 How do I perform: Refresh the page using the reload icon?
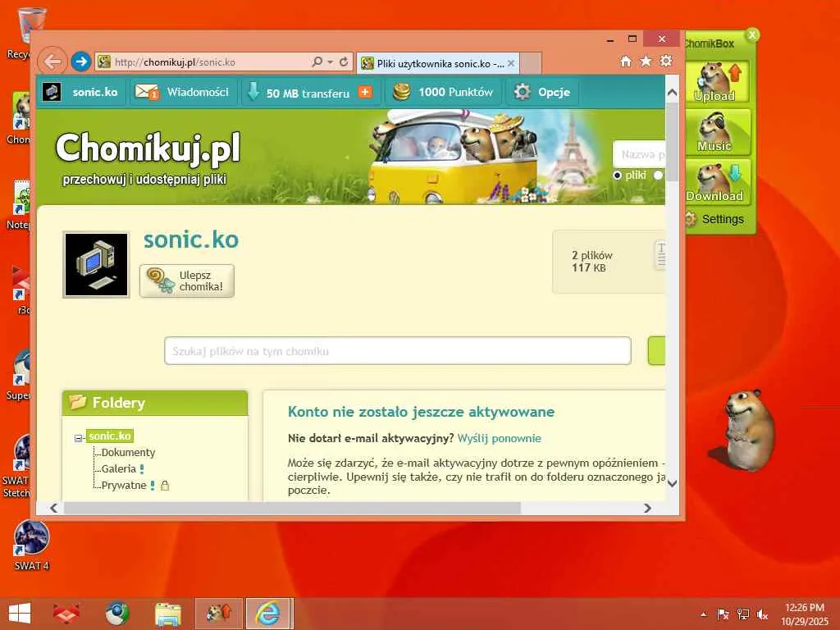click(x=344, y=62)
